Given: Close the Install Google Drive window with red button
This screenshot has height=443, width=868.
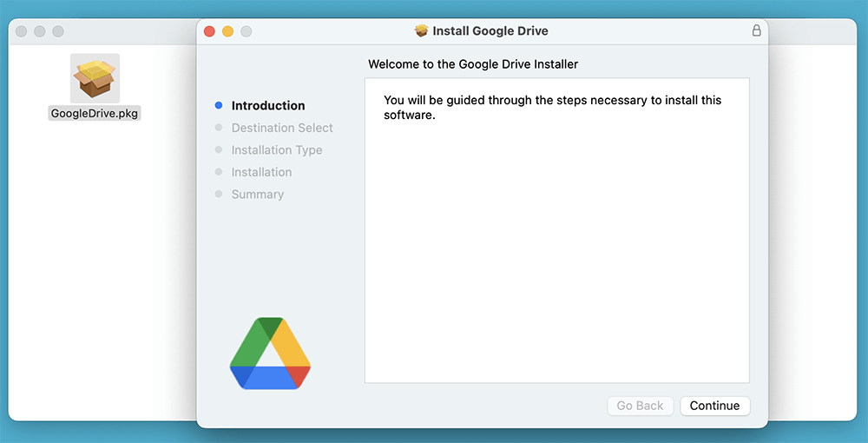Looking at the screenshot, I should [209, 31].
